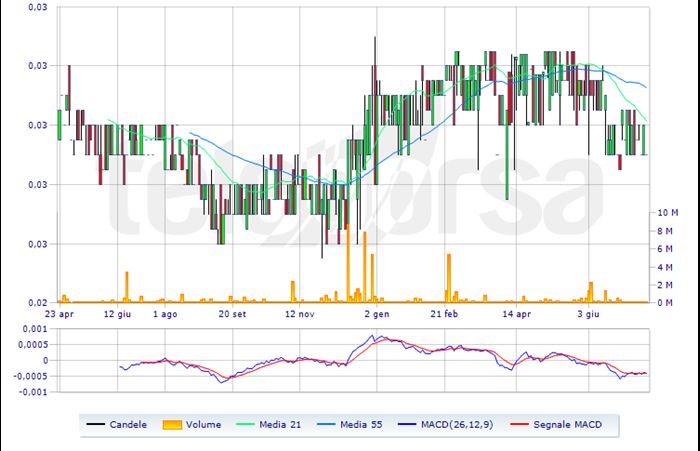Click the Media 55 legend label
This screenshot has height=451, width=700.
pos(361,425)
